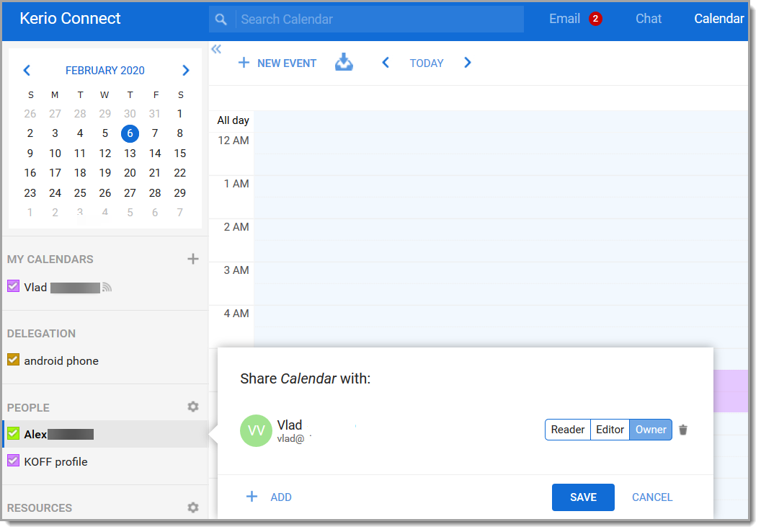Go to next day in calendar view

point(468,63)
